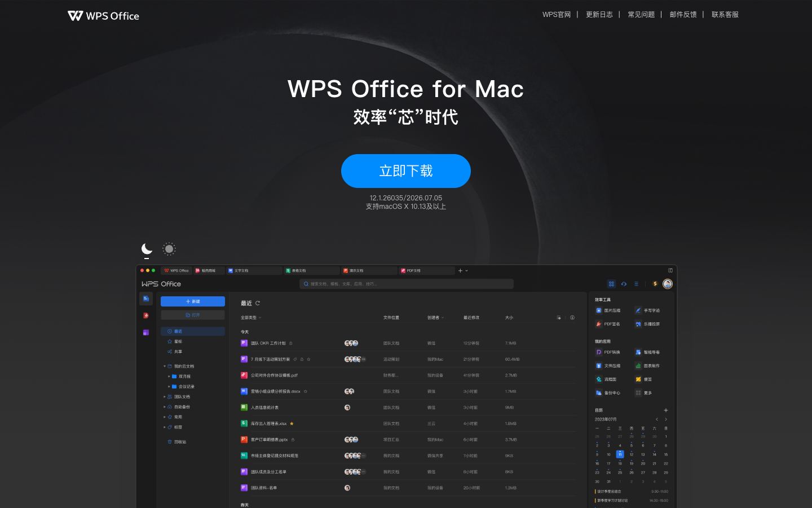Open the 文件压缩 app
The image size is (812, 508).
[608, 366]
